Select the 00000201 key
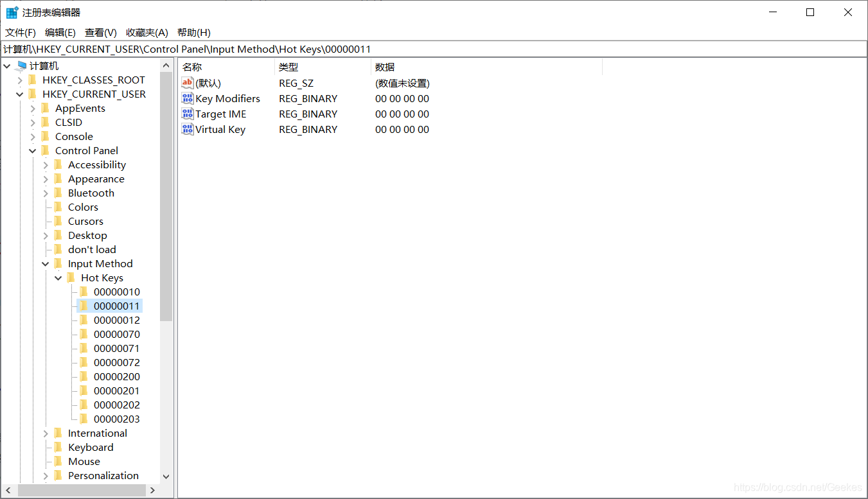 pos(117,390)
